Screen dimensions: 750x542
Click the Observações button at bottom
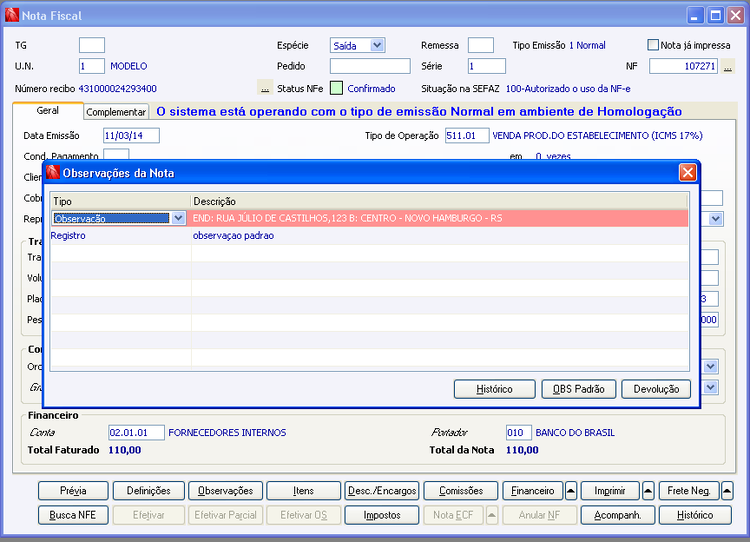click(225, 491)
